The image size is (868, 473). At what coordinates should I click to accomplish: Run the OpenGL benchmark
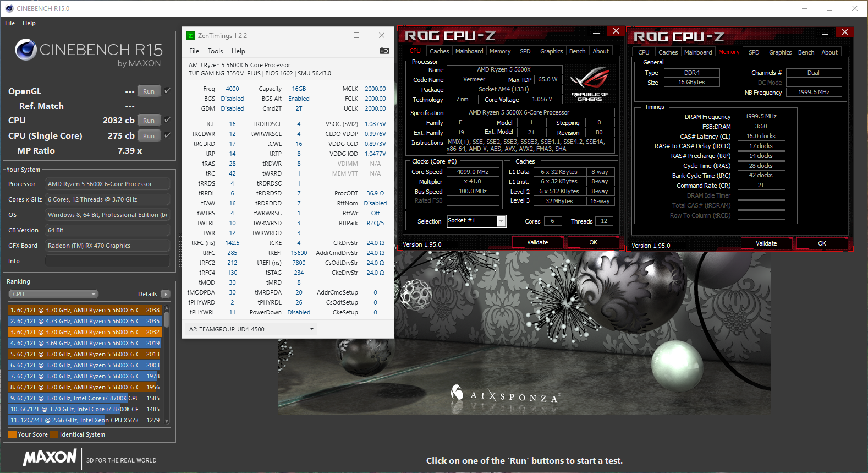149,91
